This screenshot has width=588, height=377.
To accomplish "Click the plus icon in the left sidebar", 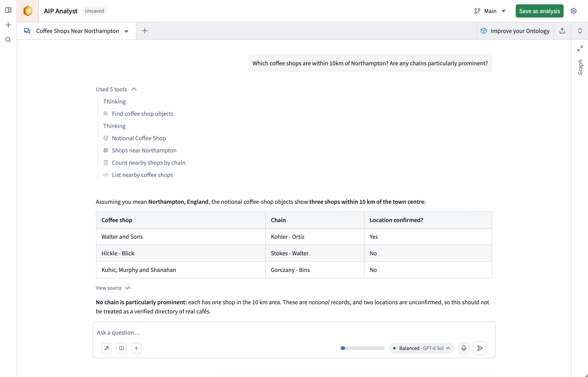I will click(8, 25).
